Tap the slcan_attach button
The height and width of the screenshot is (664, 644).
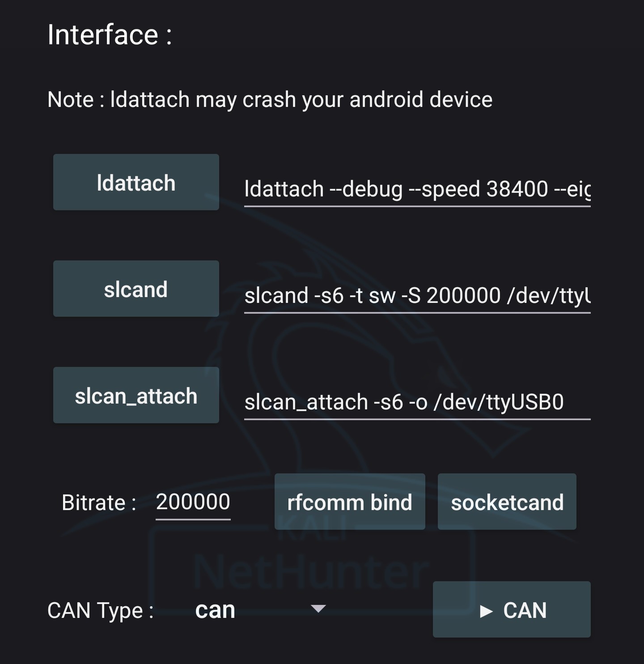coord(136,395)
